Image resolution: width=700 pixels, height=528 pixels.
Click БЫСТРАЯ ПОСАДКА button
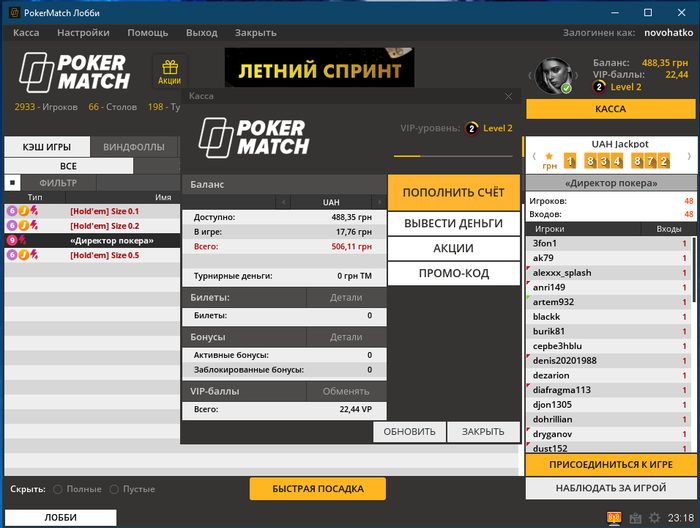(x=318, y=489)
